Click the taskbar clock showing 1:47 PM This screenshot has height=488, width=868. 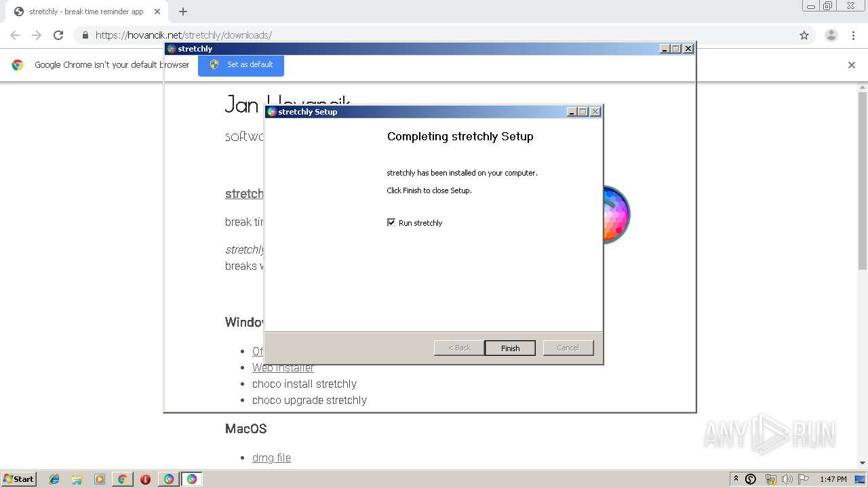tap(833, 479)
